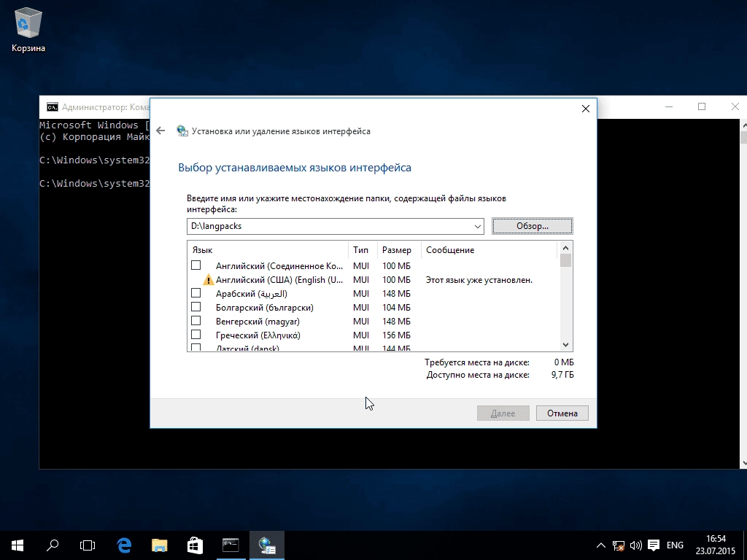The image size is (747, 560).
Task: Select the Греческий (Ελληνικά) row text
Action: point(258,335)
